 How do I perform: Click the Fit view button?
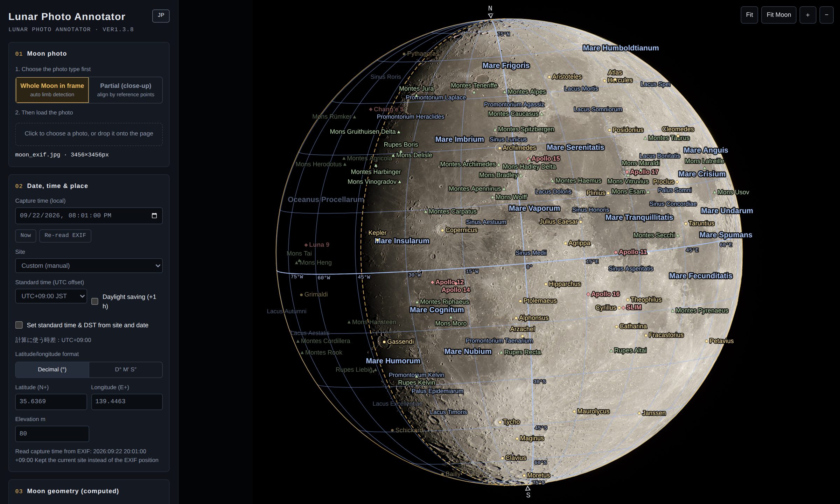[749, 15]
